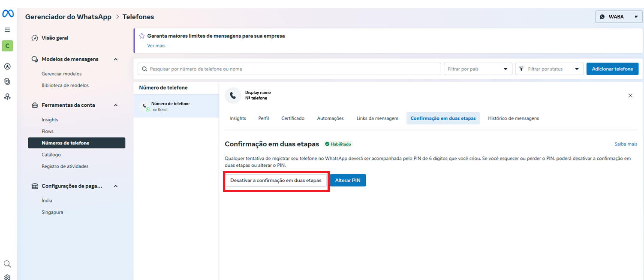This screenshot has height=280, width=644.
Task: Collapse the Ferramentas da conta section
Action: pyautogui.click(x=116, y=105)
